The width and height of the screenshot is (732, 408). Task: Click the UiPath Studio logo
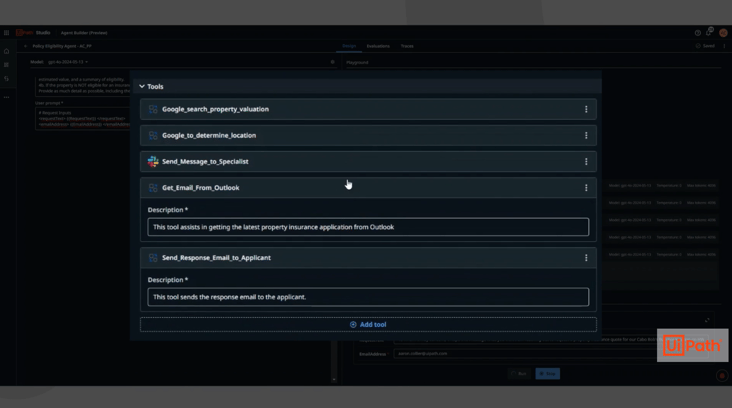coord(33,33)
